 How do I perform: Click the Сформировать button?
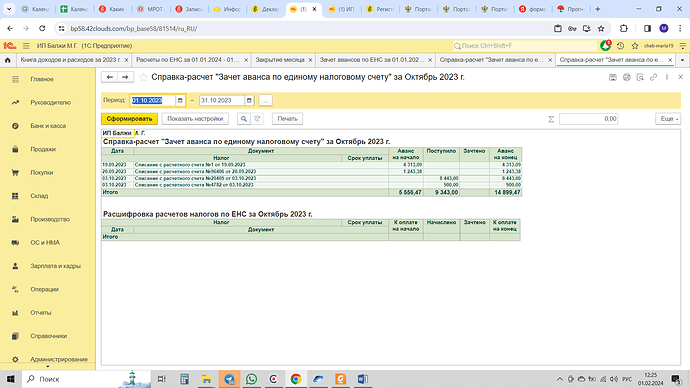129,119
